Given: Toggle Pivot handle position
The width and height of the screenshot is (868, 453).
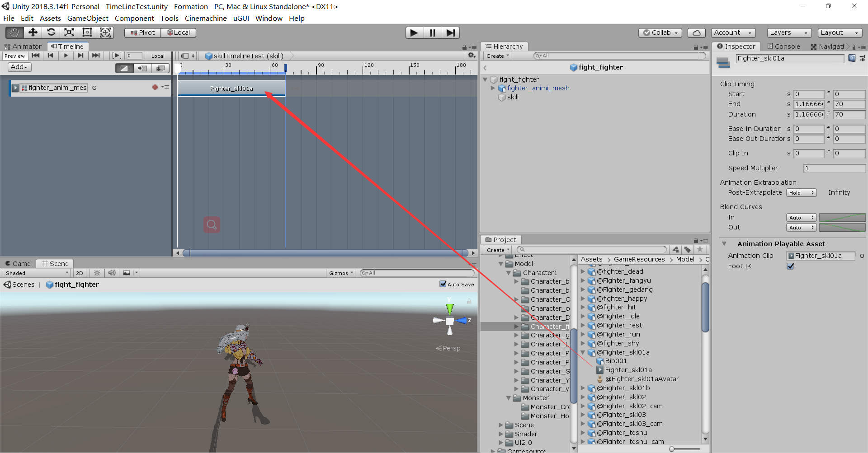Looking at the screenshot, I should [143, 33].
